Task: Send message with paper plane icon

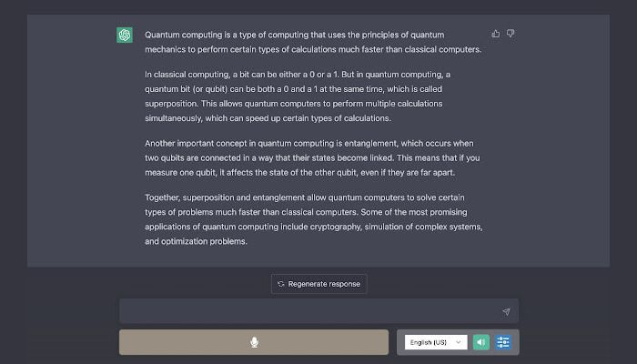Action: pos(506,311)
